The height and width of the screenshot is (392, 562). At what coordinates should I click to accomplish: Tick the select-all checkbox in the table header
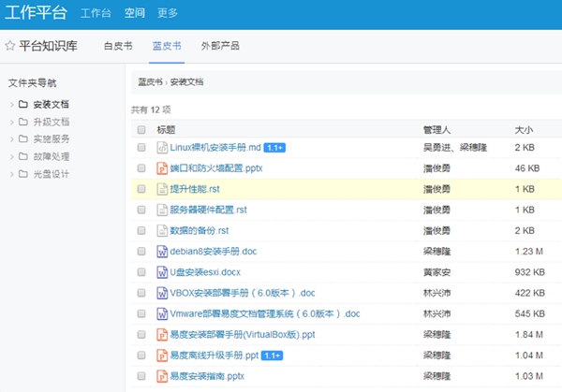[141, 129]
